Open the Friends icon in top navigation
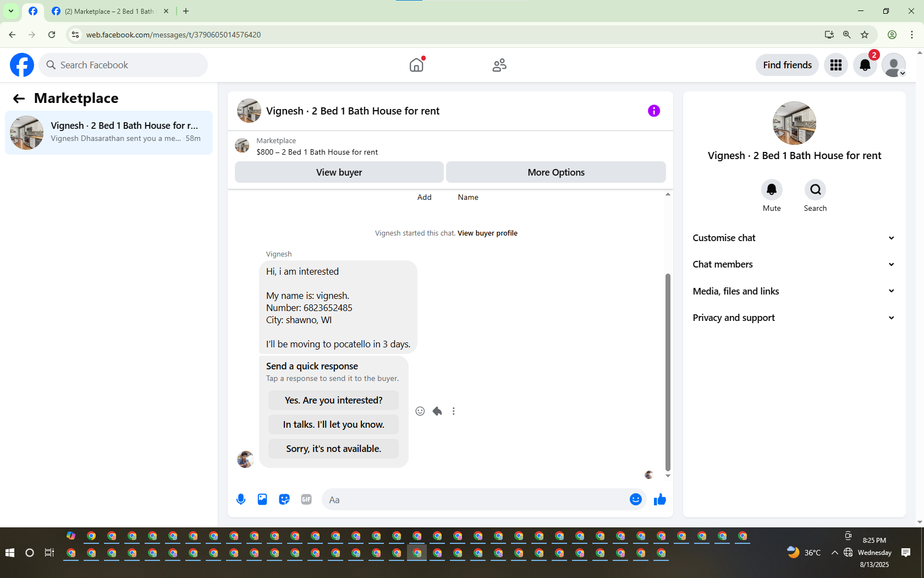 (499, 65)
